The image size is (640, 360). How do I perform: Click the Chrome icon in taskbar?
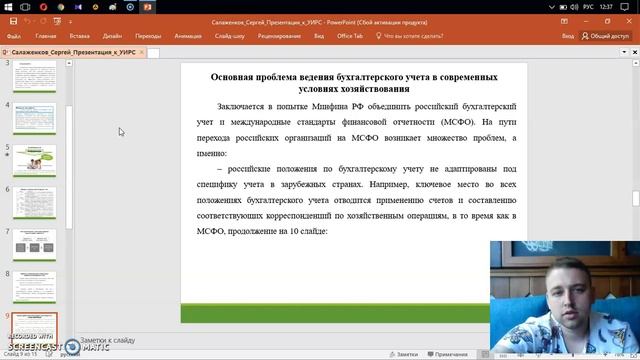(x=61, y=7)
